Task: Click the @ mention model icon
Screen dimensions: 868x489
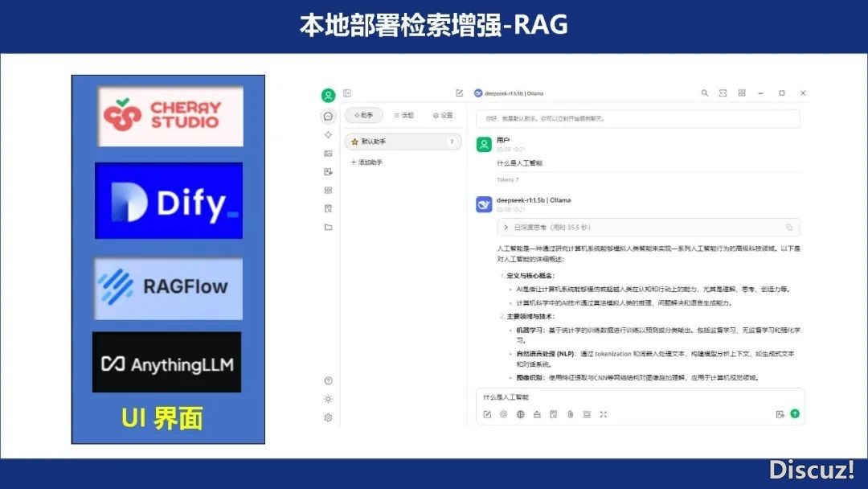Action: pos(503,414)
